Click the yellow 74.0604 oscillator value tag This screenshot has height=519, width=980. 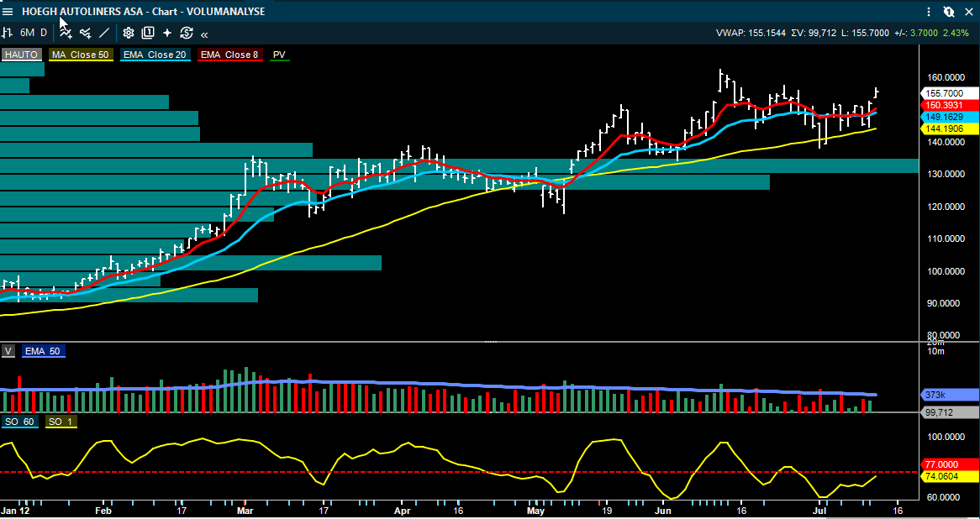pyautogui.click(x=950, y=476)
